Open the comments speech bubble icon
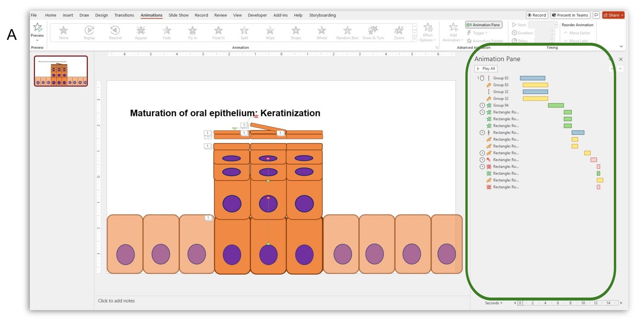This screenshot has width=644, height=322. tap(596, 15)
